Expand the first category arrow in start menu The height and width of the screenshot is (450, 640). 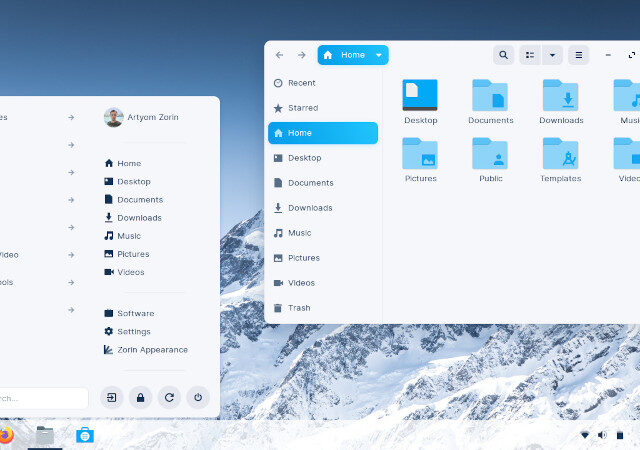71,117
